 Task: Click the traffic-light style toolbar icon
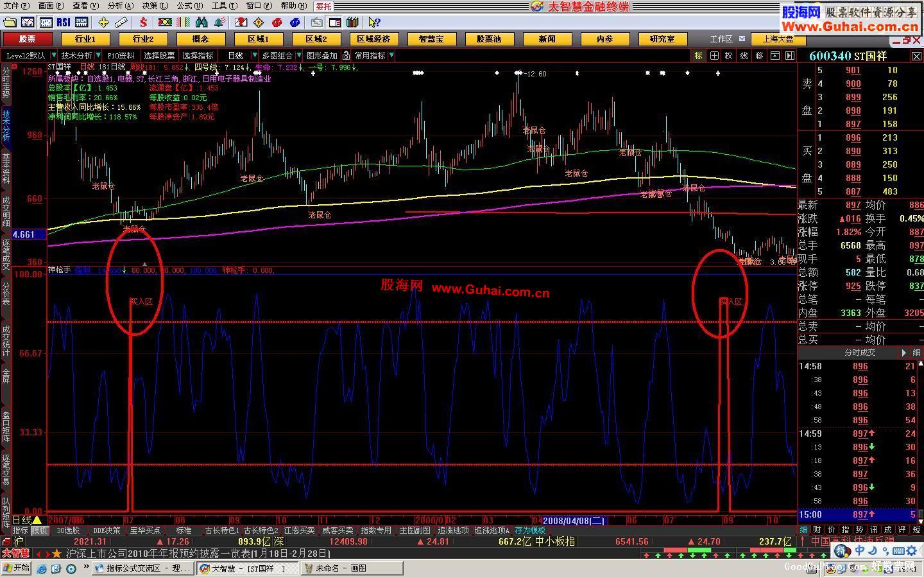[x=165, y=22]
